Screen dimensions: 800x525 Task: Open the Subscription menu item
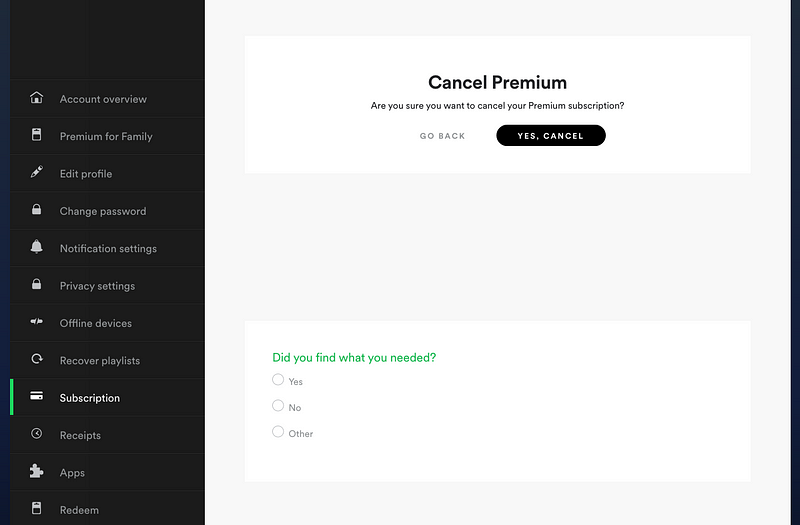(x=89, y=398)
